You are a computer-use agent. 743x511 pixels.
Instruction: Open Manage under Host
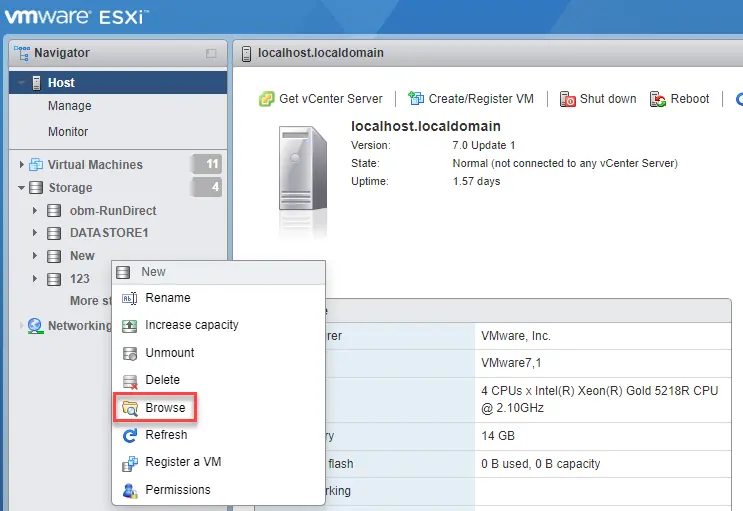click(x=69, y=106)
